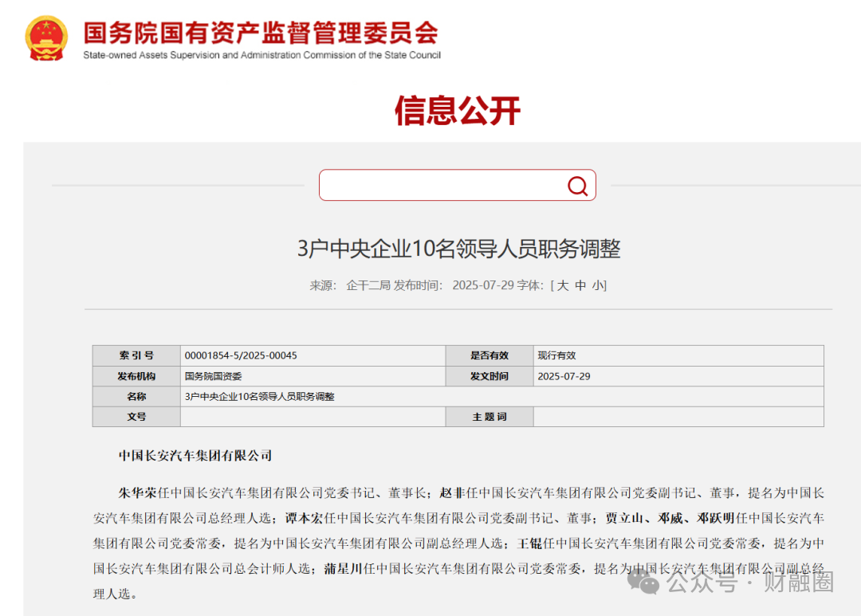861x616 pixels.
Task: Click publish date beside 发布时间
Action: pos(483,285)
